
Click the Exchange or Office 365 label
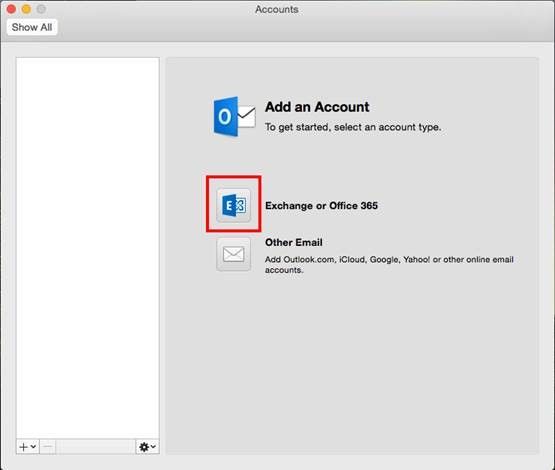pyautogui.click(x=321, y=206)
